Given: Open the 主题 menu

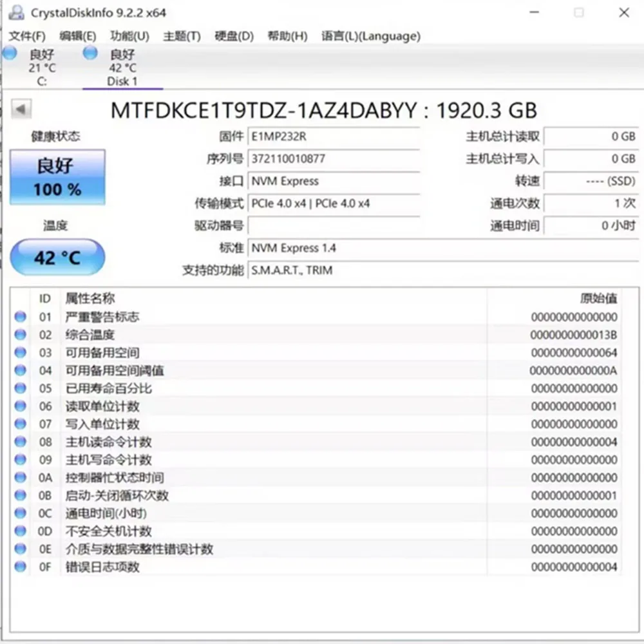Looking at the screenshot, I should point(181,37).
